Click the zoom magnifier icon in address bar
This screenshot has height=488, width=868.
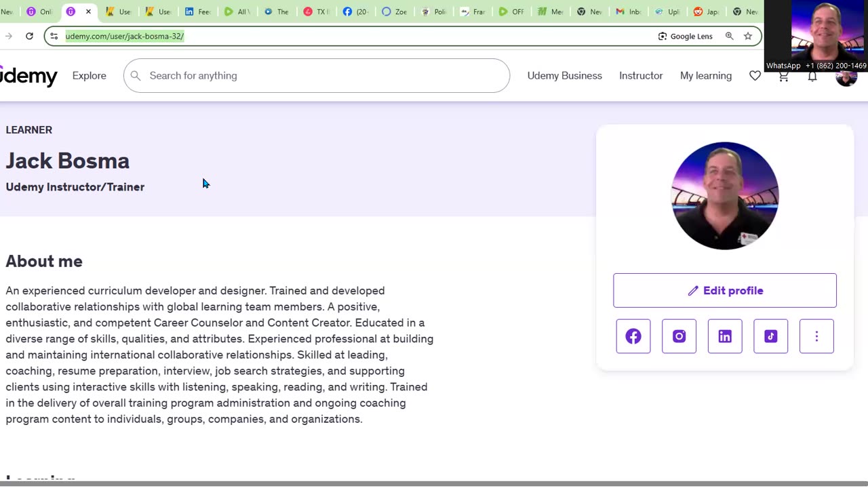click(730, 36)
